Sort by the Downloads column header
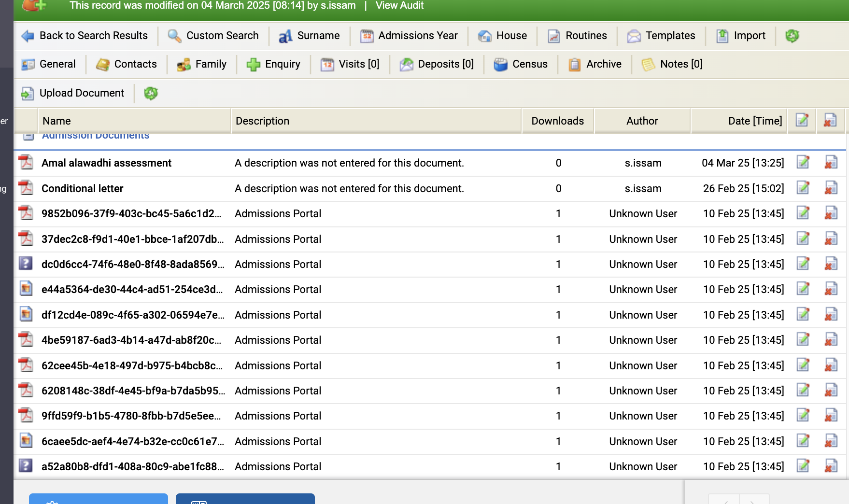849x504 pixels. [557, 121]
